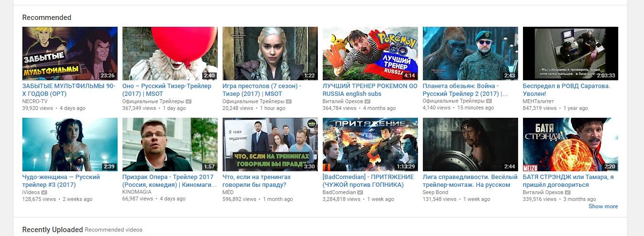
Task: Open the Беспредел в РОВД Саратова thumbnail
Action: 571,54
